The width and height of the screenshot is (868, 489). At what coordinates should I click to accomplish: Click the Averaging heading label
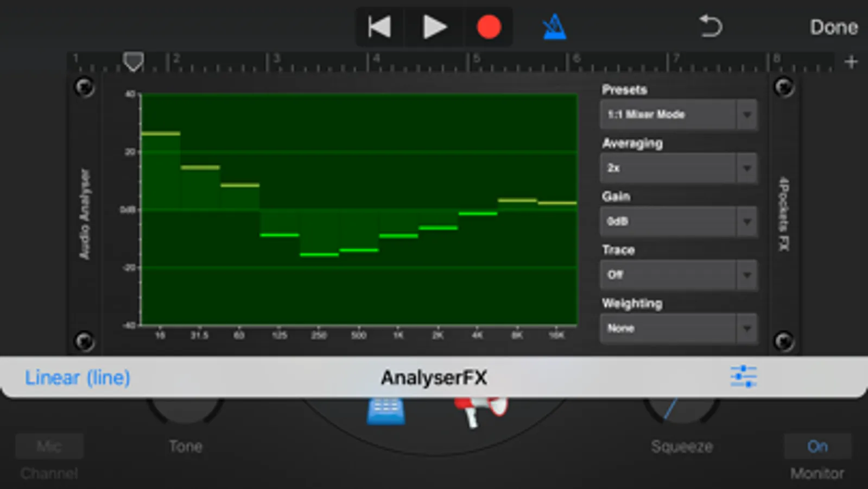pyautogui.click(x=632, y=143)
